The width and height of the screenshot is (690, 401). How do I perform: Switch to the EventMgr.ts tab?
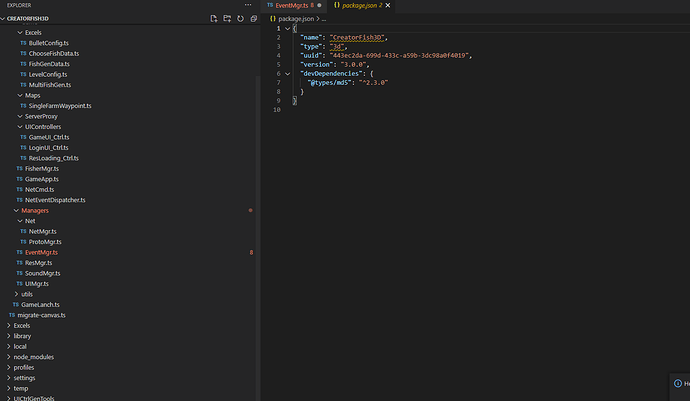[x=292, y=5]
